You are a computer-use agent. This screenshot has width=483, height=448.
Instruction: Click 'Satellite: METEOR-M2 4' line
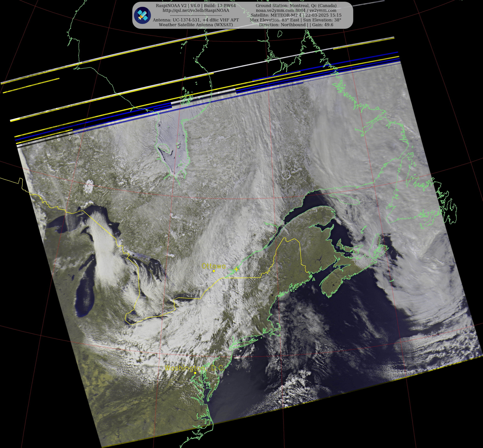(x=296, y=15)
